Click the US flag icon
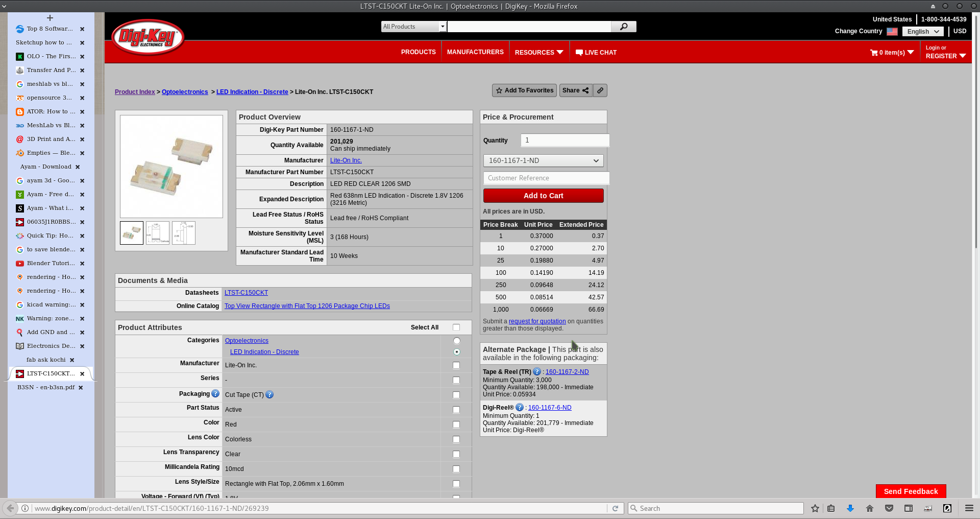Image resolution: width=980 pixels, height=519 pixels. tap(892, 32)
